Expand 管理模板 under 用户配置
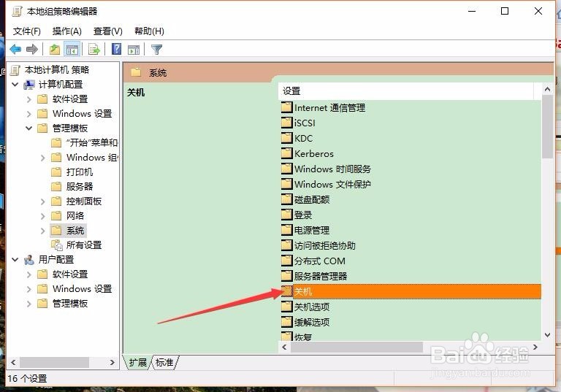The image size is (561, 392). [x=29, y=304]
